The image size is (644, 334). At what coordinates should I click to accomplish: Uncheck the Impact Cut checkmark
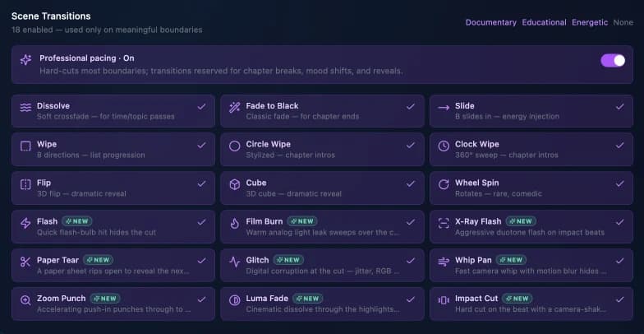pyautogui.click(x=619, y=299)
